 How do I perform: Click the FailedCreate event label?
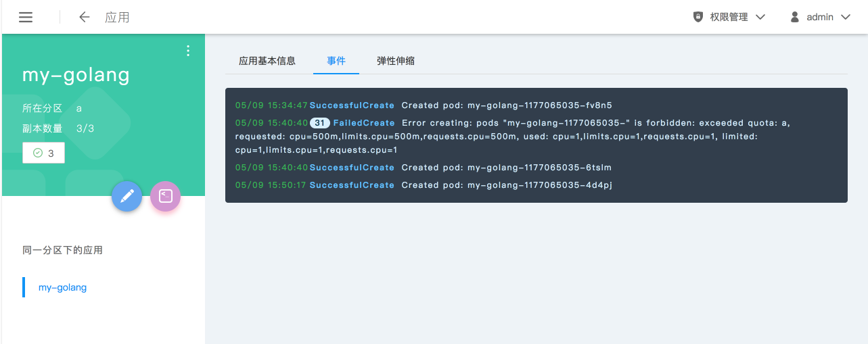(364, 123)
